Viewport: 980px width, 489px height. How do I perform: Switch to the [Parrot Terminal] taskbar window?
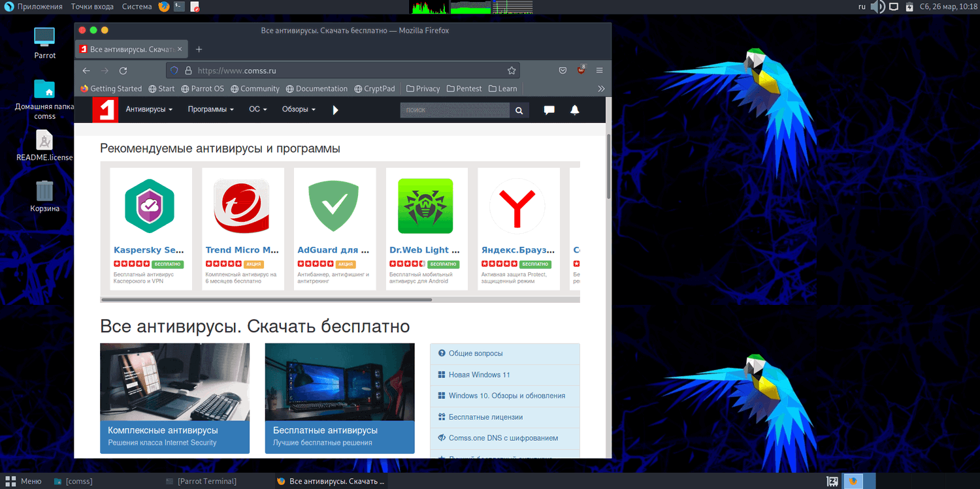[201, 481]
